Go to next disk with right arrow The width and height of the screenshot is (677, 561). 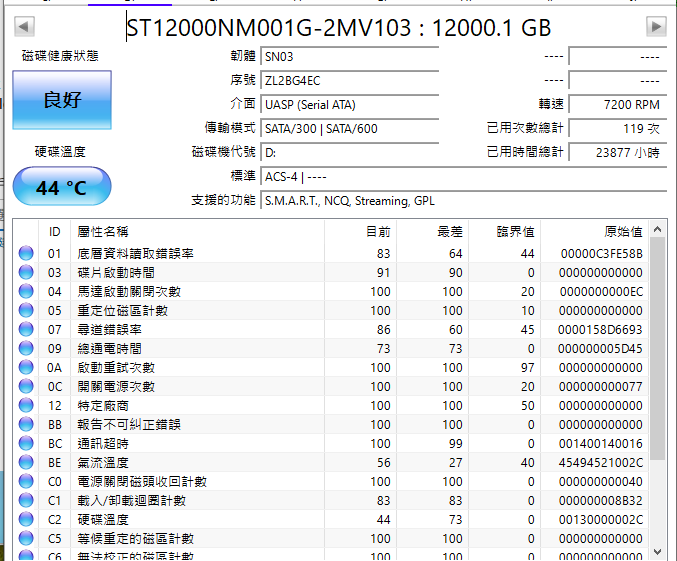[656, 27]
